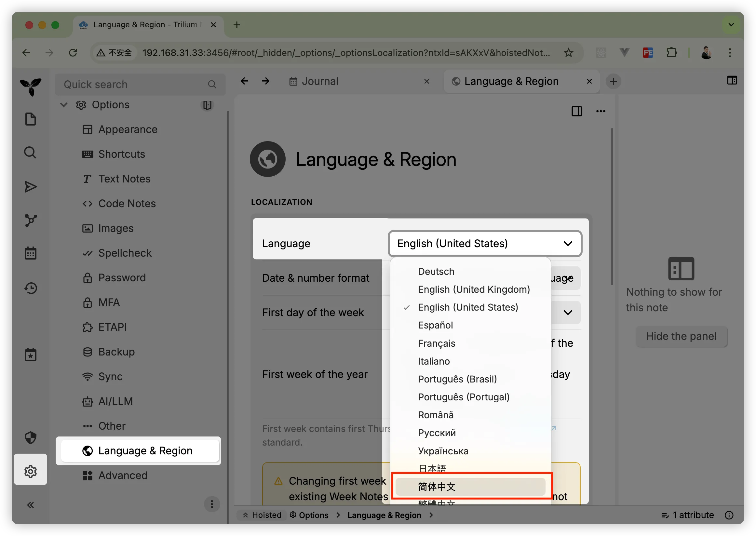Open today's journal star-calendar icon

tap(31, 355)
